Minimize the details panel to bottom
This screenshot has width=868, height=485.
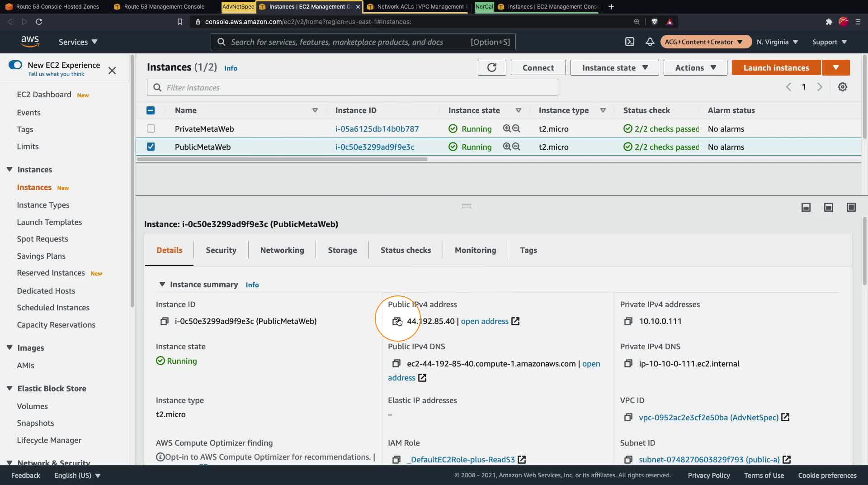[806, 207]
